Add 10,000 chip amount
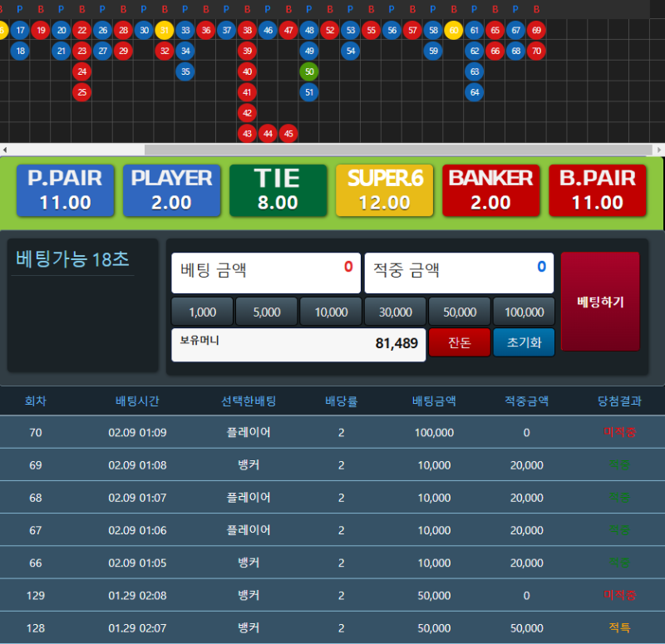This screenshot has width=665, height=644. (331, 312)
